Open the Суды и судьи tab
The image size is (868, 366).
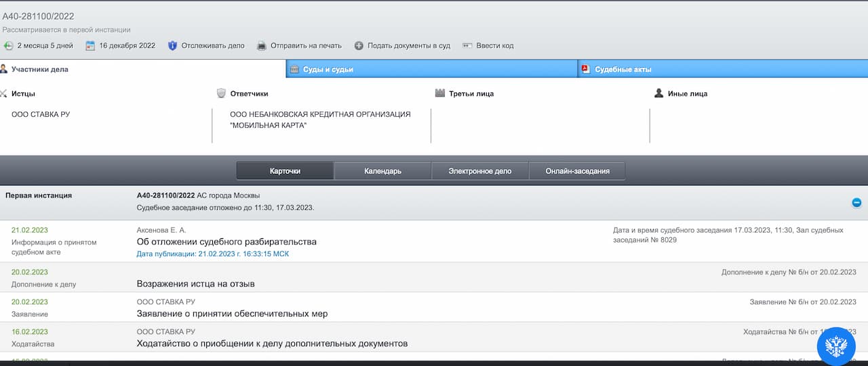click(328, 69)
